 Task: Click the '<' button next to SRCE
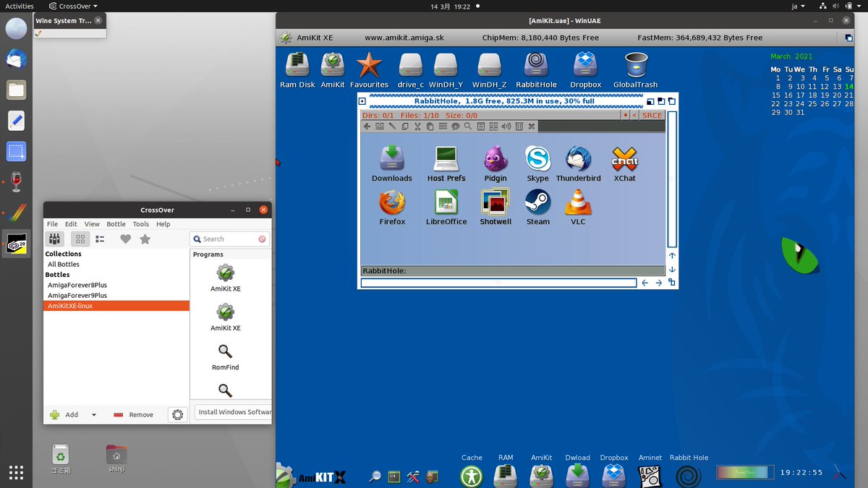634,116
